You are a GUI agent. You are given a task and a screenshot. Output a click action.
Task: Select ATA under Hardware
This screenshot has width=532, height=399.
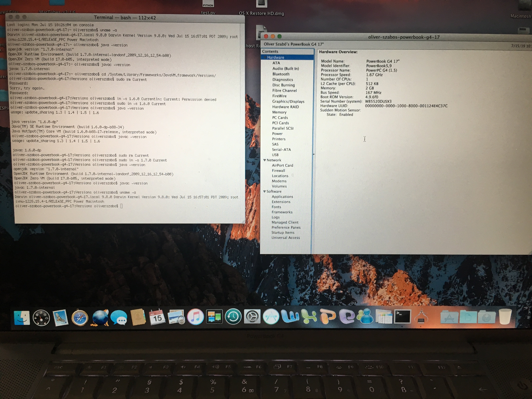[x=276, y=63]
